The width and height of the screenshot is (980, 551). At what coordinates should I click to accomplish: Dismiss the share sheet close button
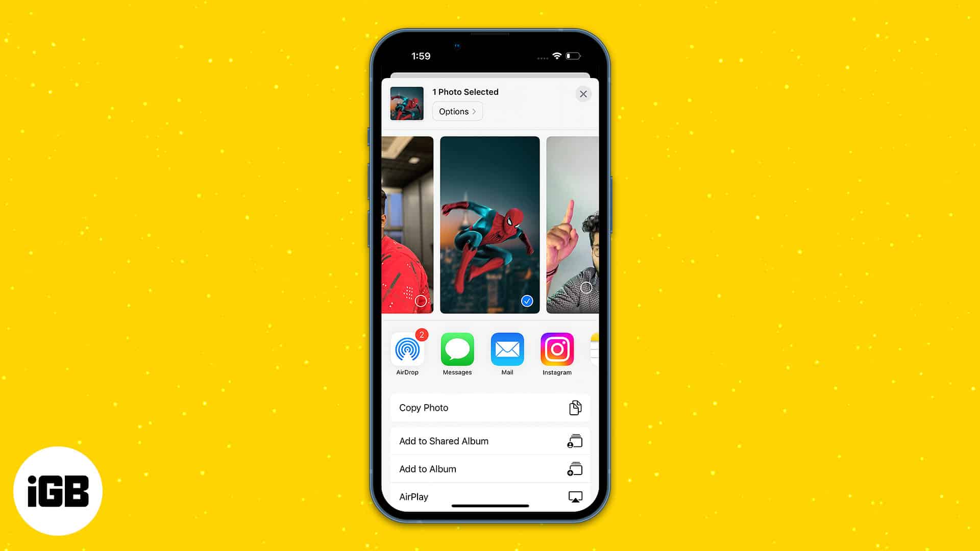[x=582, y=93]
